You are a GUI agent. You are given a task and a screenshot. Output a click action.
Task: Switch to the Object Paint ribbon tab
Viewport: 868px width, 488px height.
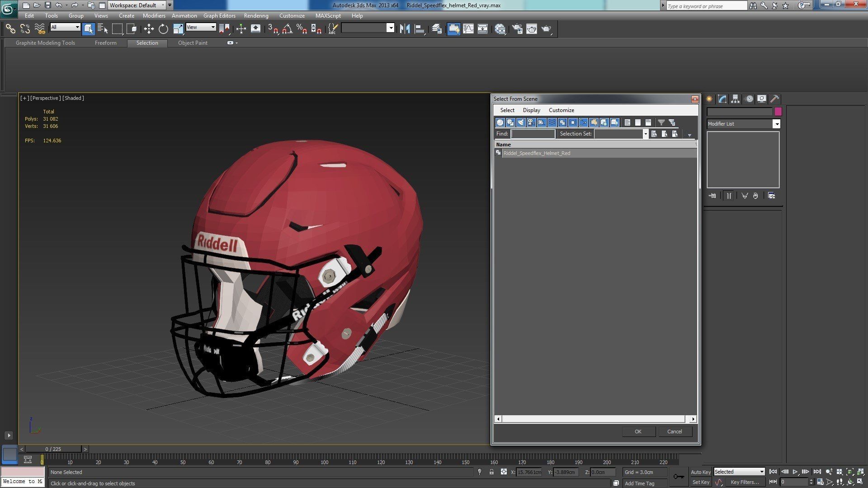pos(193,43)
